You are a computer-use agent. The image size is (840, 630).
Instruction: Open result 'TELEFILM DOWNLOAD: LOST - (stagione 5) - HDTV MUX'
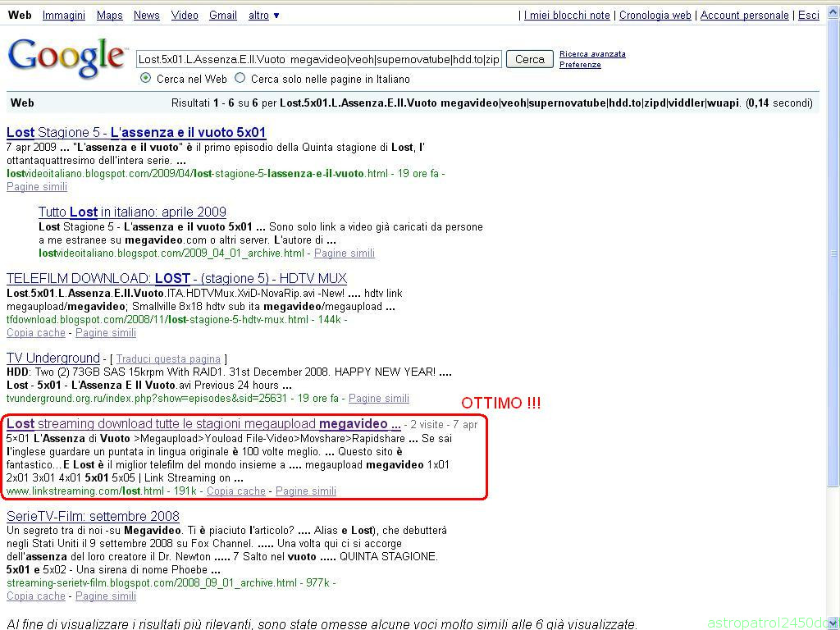point(177,279)
